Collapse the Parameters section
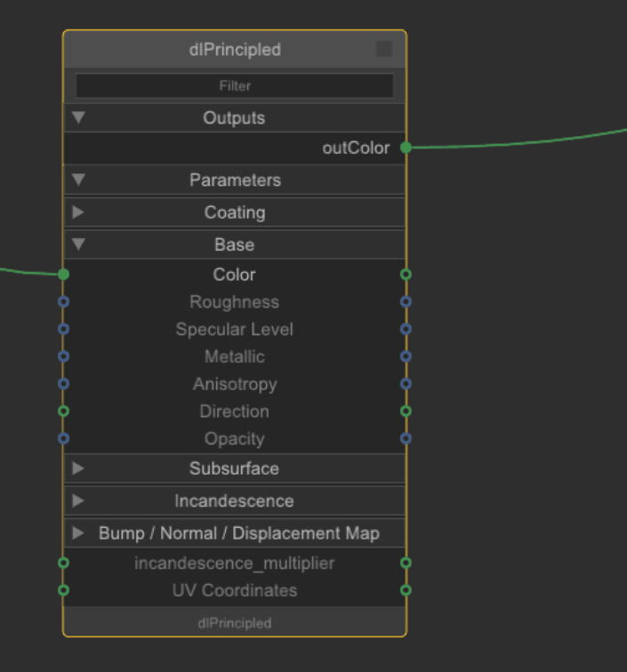627x672 pixels. [x=78, y=180]
